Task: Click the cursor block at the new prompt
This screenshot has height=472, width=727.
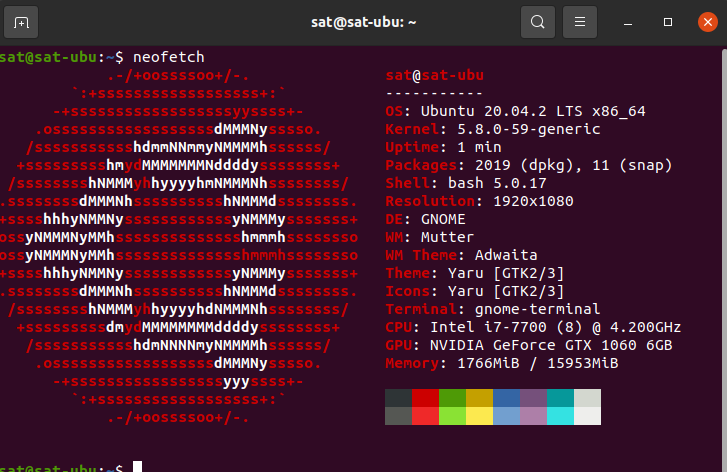Action: coord(138,466)
